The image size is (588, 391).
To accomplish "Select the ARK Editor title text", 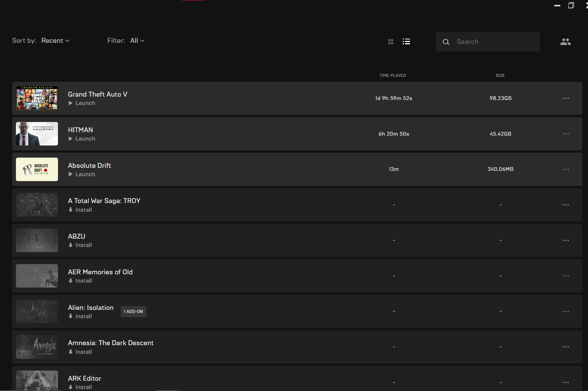I will [x=84, y=378].
